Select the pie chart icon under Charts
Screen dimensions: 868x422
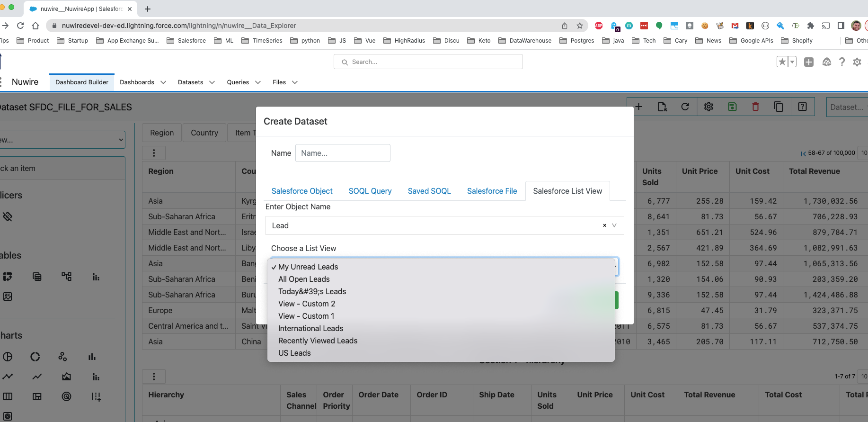pos(8,357)
